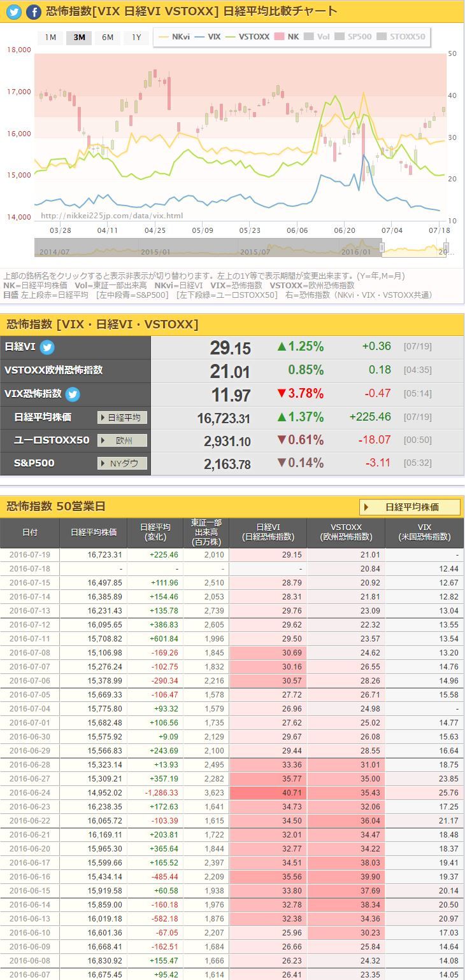Viewport: 465px width, 980px height.
Task: Open the 日経平均 button beside 日経平均株価
Action: point(122,417)
